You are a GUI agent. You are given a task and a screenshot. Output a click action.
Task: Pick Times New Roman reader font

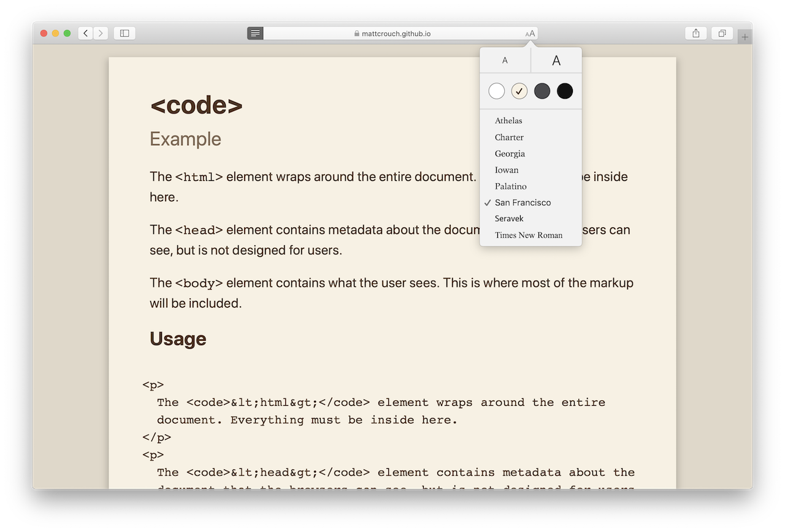tap(528, 235)
